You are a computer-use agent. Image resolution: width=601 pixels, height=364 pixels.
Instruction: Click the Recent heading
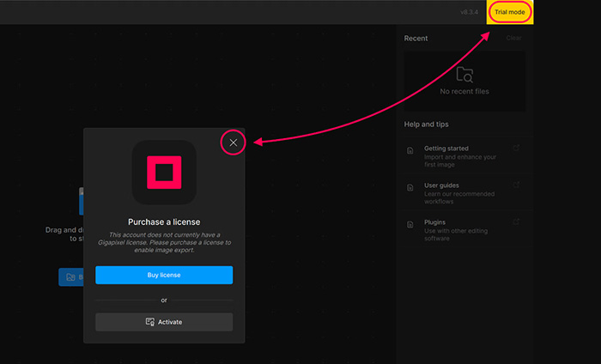416,39
